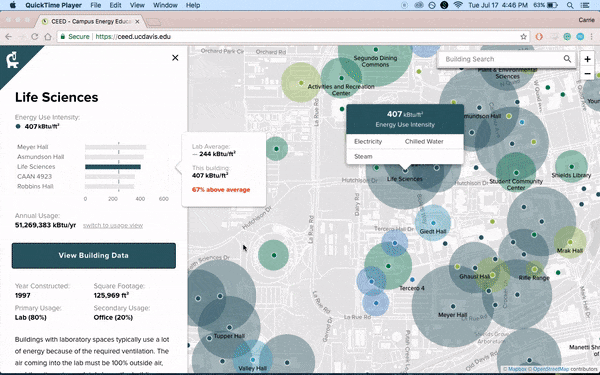Click the map zoom out minus button
This screenshot has height=375, width=600.
(587, 73)
